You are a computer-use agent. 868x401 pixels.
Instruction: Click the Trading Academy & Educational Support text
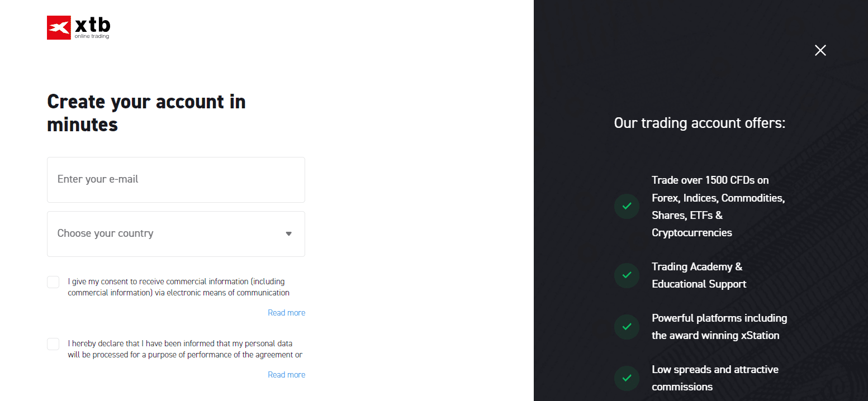(x=699, y=275)
